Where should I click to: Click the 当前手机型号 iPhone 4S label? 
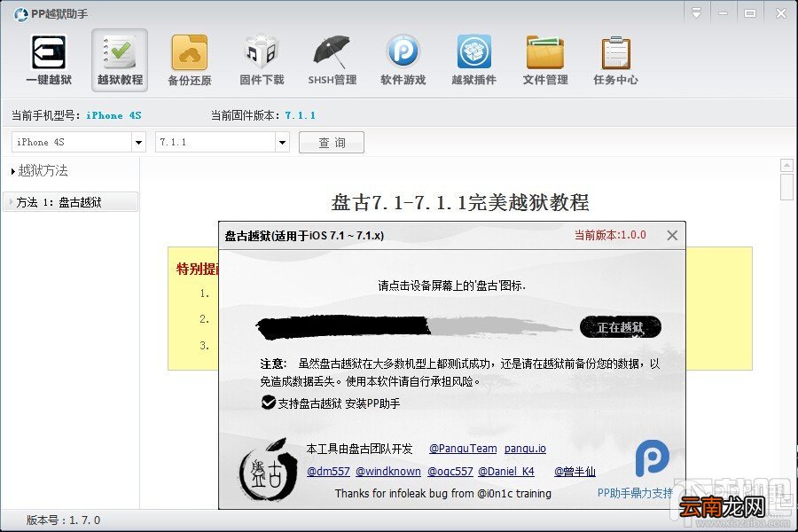point(76,115)
